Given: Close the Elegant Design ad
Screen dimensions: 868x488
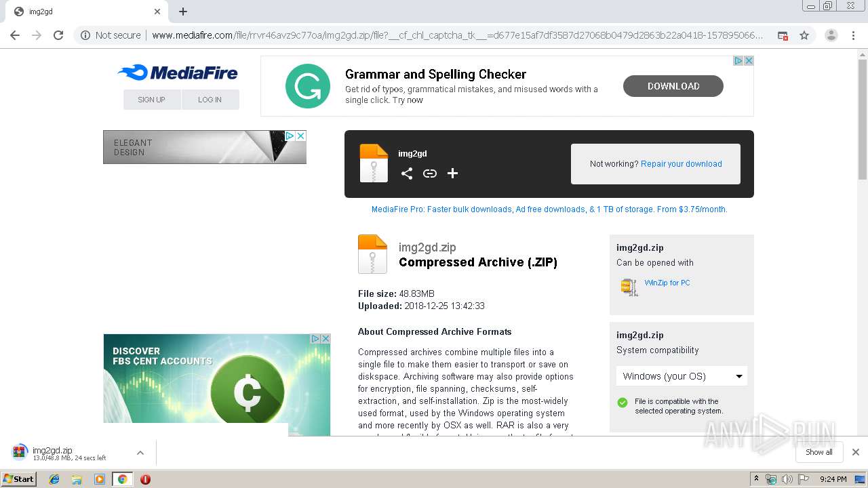Looking at the screenshot, I should (x=301, y=136).
